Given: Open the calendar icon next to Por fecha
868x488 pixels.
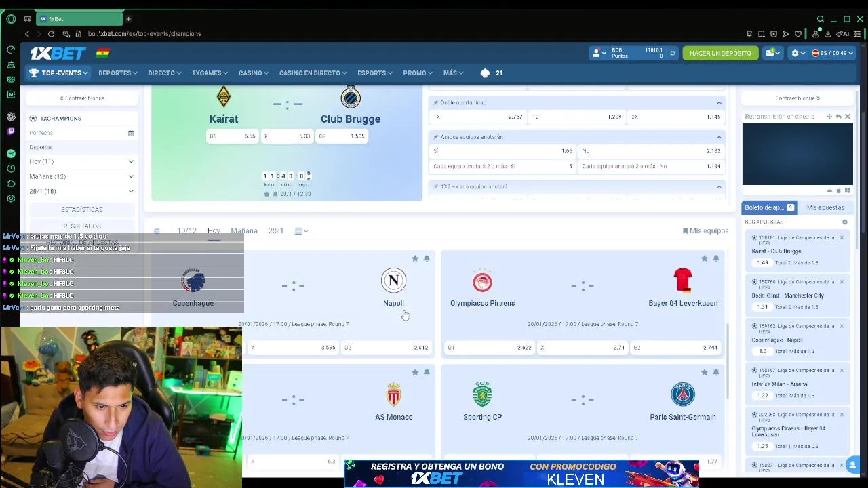Looking at the screenshot, I should click(131, 133).
